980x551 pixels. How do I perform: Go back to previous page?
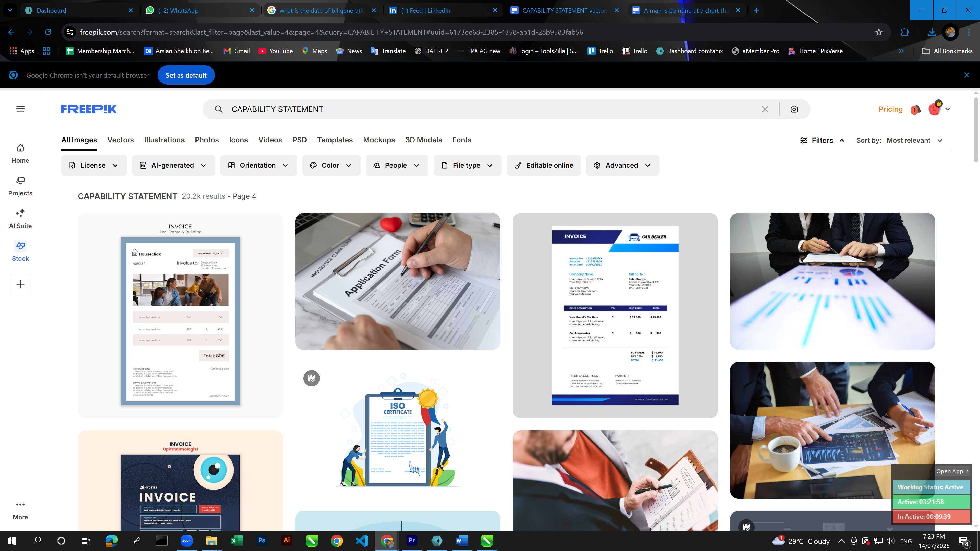point(11,32)
